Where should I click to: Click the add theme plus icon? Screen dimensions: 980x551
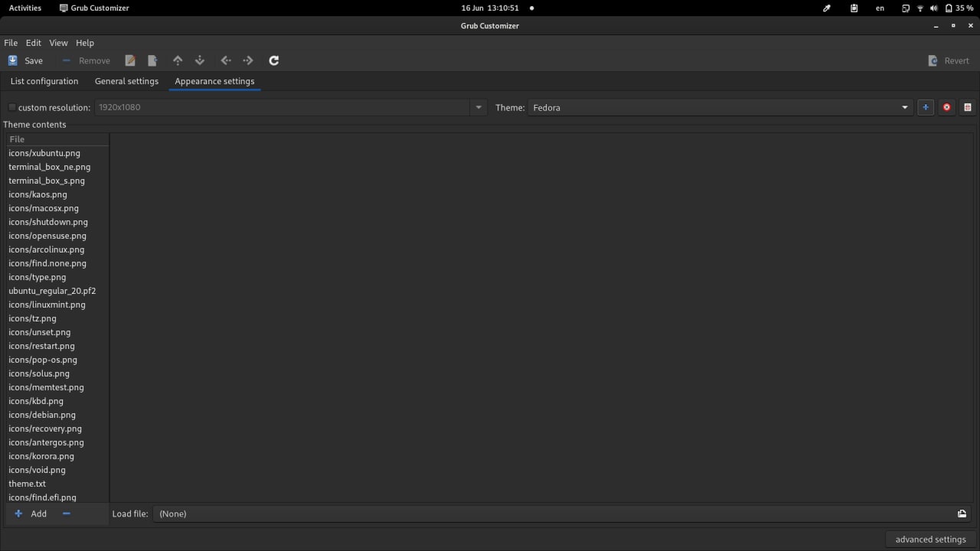coord(926,107)
